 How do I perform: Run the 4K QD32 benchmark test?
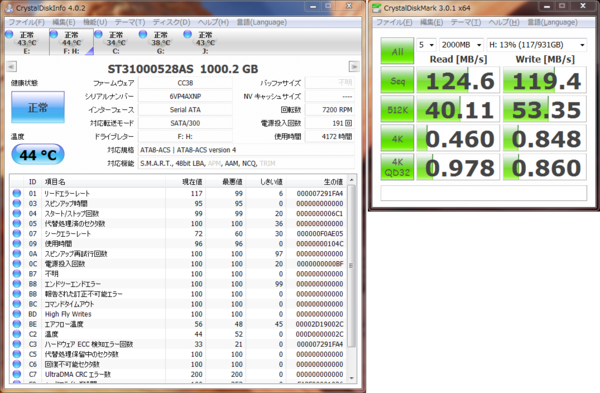tap(397, 167)
